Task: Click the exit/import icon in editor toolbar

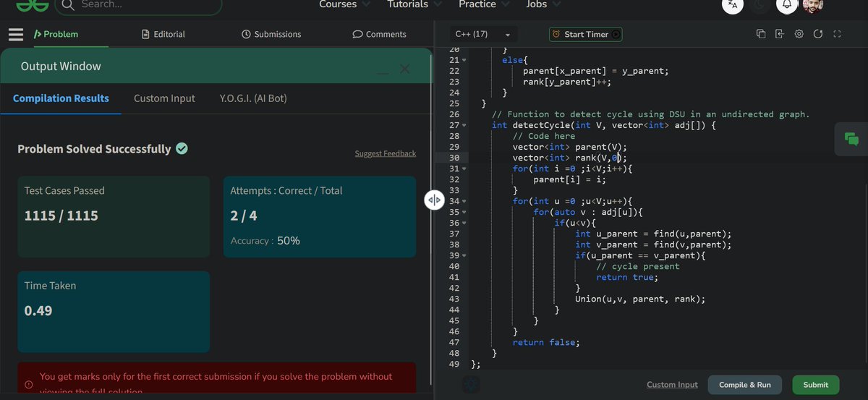Action: click(x=780, y=34)
